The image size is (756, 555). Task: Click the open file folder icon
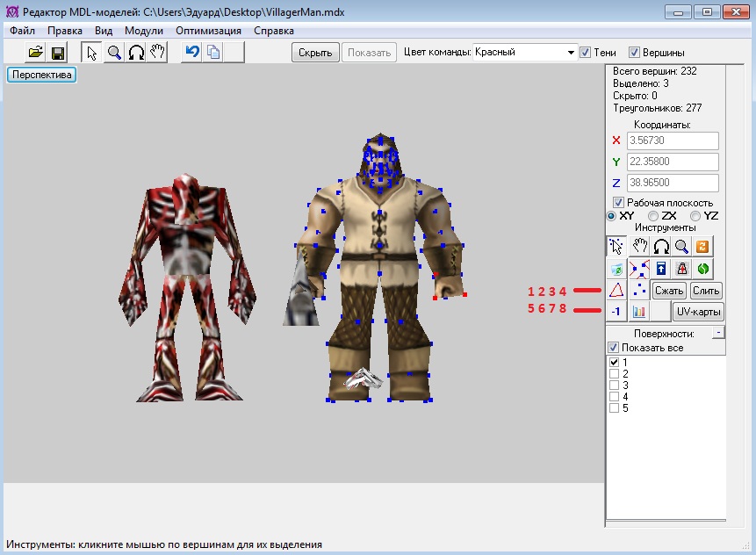pos(35,53)
